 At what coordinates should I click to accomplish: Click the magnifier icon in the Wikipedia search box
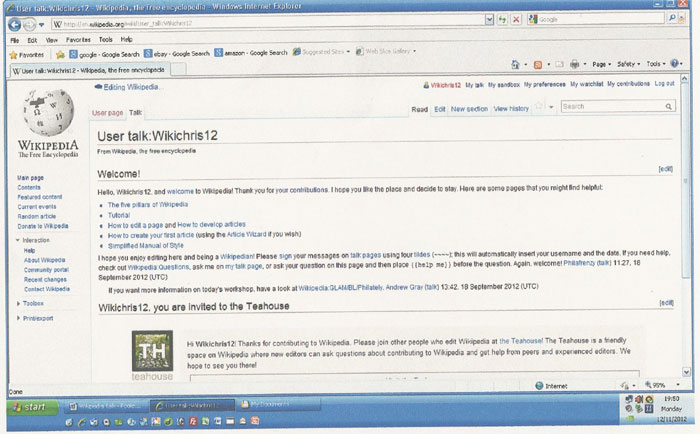[668, 107]
